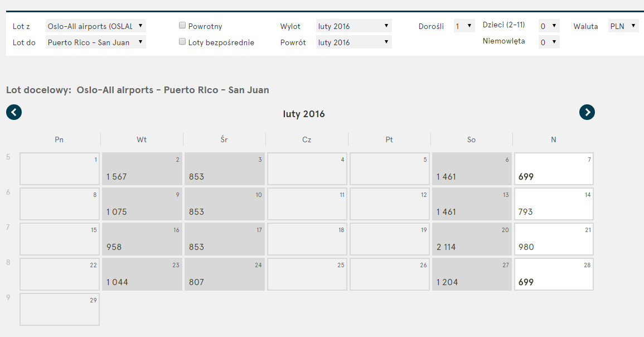The height and width of the screenshot is (337, 644).
Task: Pick February 16 with 958 fare
Action: [142, 239]
